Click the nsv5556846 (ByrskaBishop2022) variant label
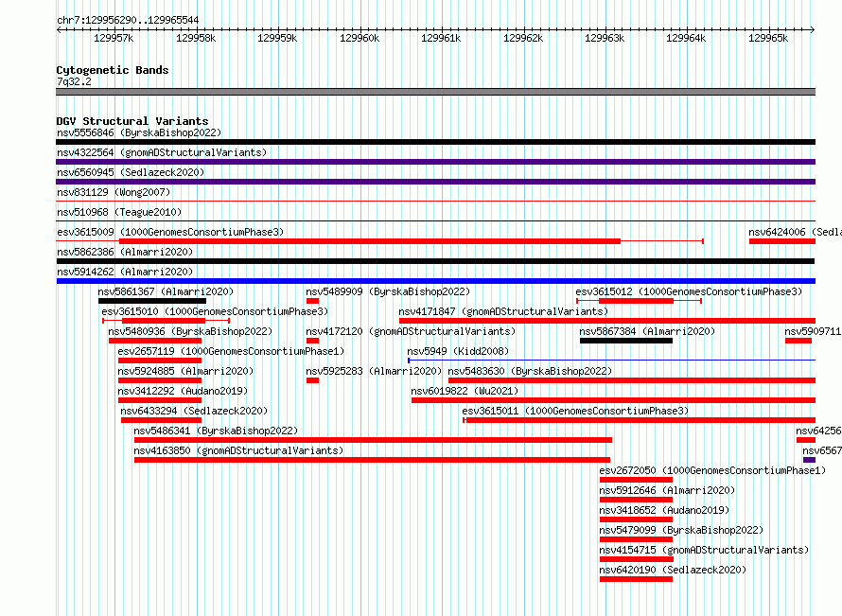The height and width of the screenshot is (616, 842). 139,132
